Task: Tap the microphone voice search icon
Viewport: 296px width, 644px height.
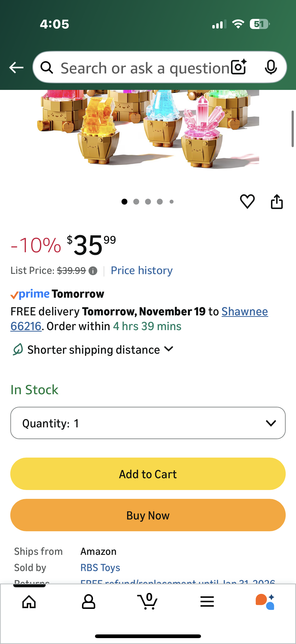Action: (270, 67)
